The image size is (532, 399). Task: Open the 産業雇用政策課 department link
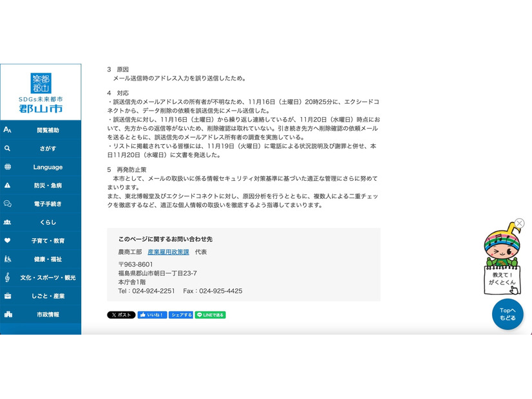(168, 252)
